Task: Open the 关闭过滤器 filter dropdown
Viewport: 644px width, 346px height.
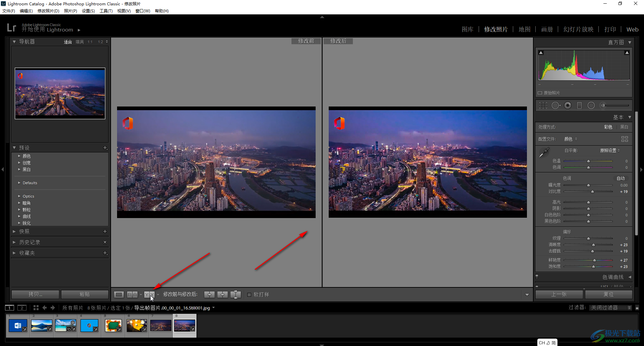Action: pos(610,307)
